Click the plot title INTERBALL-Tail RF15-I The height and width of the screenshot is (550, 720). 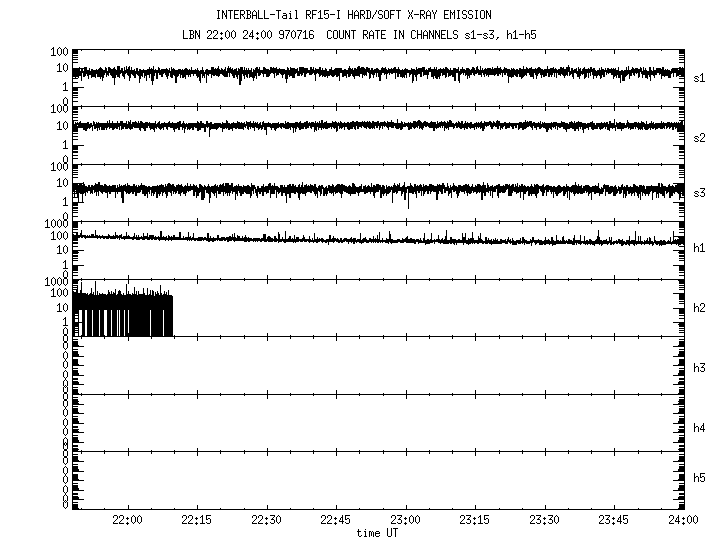[353, 15]
